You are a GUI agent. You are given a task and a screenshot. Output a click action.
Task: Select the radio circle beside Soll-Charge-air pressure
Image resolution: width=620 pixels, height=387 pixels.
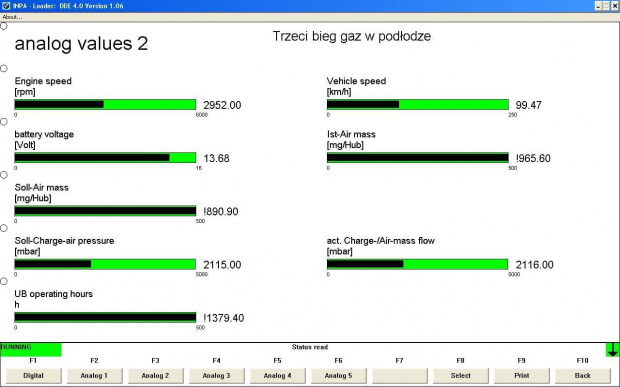click(x=4, y=228)
